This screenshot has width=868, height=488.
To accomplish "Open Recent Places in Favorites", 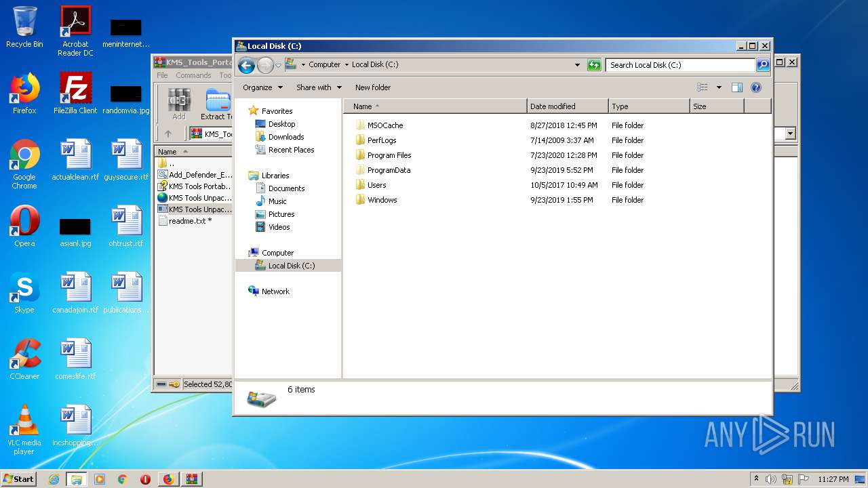I will tap(285, 150).
